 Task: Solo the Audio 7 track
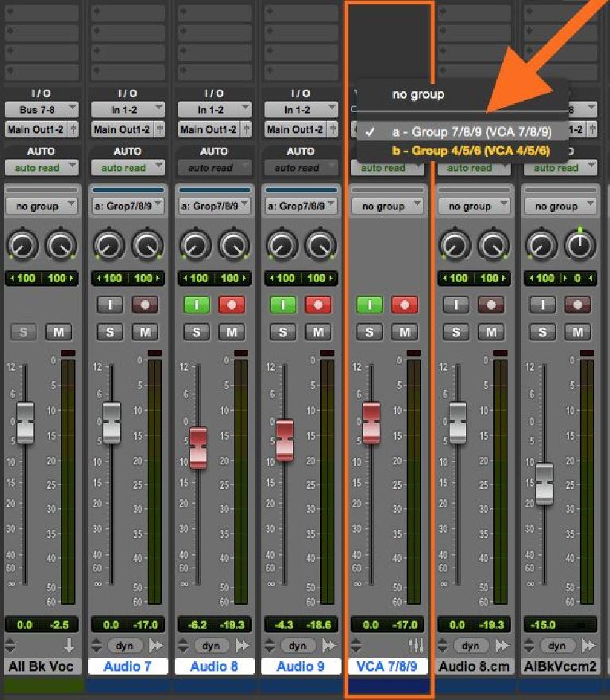[109, 332]
